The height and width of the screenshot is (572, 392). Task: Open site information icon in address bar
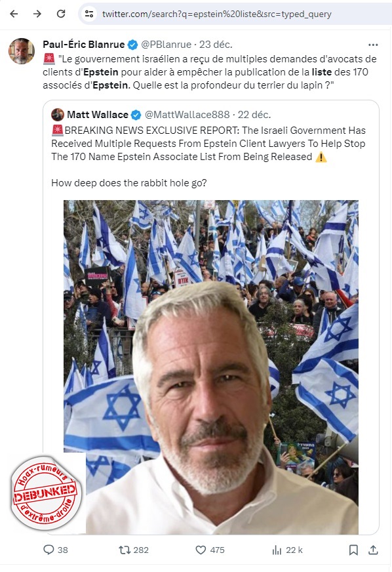[x=89, y=14]
